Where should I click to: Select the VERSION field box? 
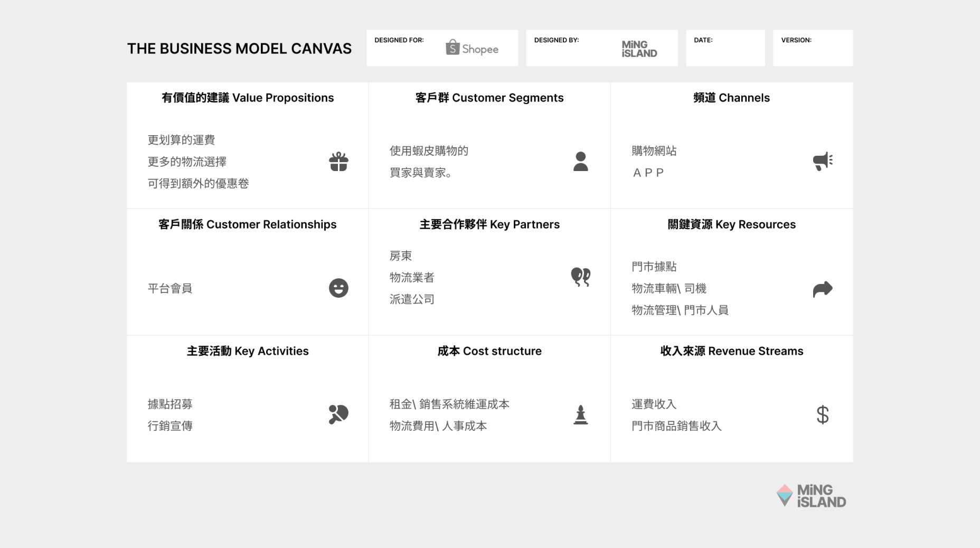[x=812, y=48]
